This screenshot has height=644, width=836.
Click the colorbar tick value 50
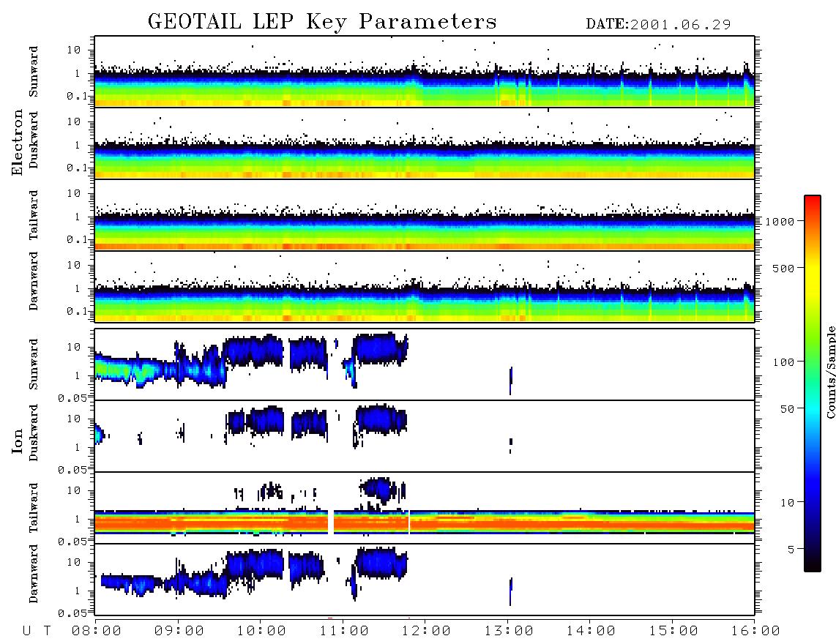point(786,409)
